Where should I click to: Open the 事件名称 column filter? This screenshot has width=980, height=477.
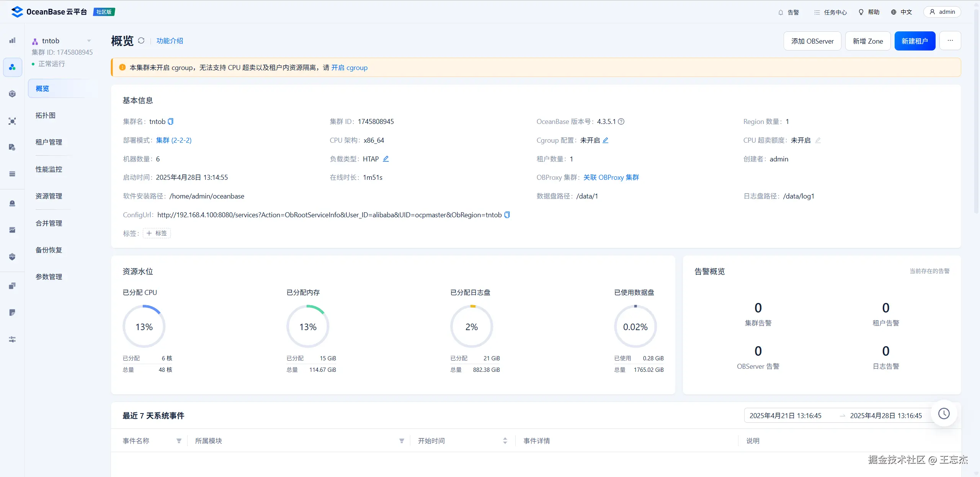pyautogui.click(x=179, y=441)
